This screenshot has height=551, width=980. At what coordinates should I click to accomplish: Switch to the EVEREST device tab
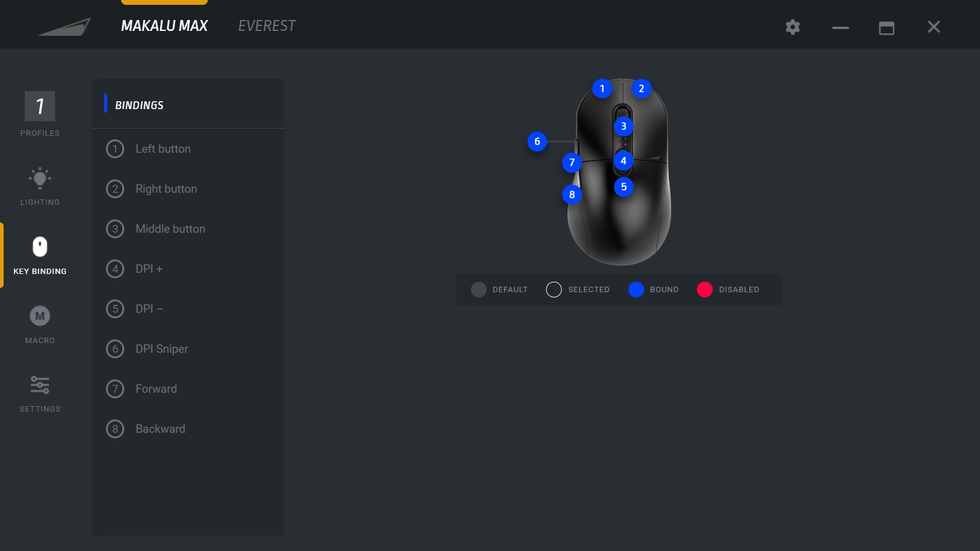tap(267, 26)
